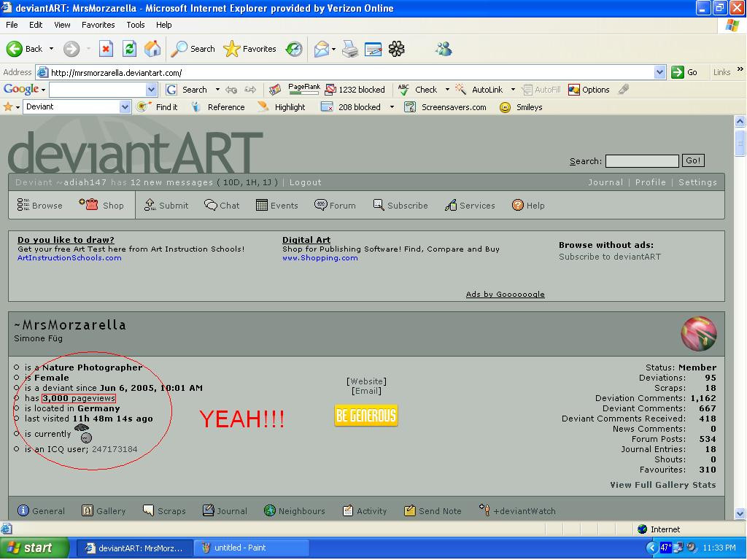Open the dropdown next to 208 blocked
Image resolution: width=747 pixels, height=560 pixels.
pyautogui.click(x=392, y=107)
